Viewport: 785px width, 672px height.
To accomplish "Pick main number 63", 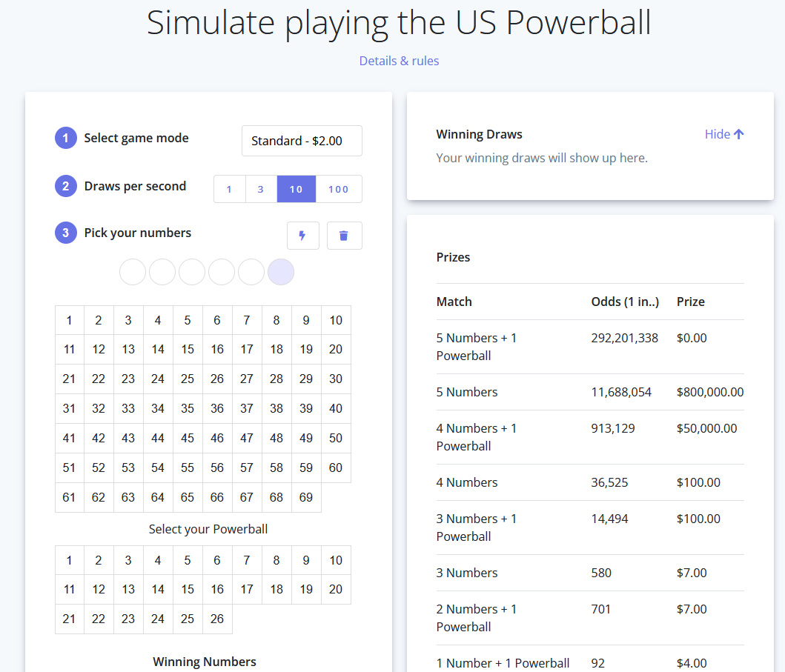I will click(128, 497).
